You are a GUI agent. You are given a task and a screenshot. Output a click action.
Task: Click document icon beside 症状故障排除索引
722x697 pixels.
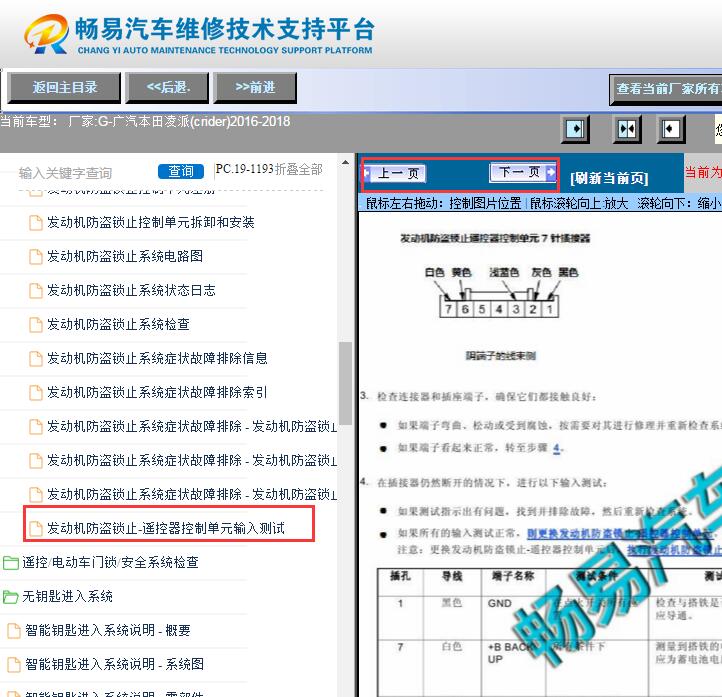[35, 393]
